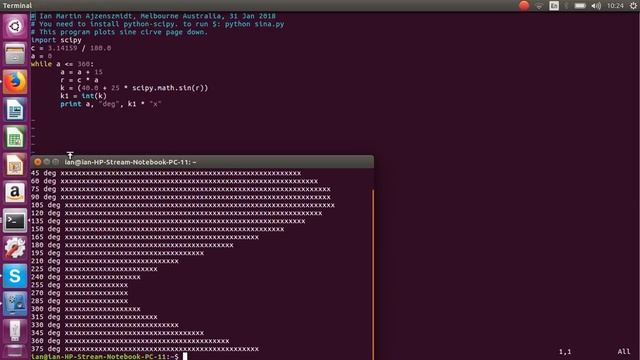This screenshot has height=360, width=640.
Task: Click the 'k1 = int(k)' line
Action: click(x=83, y=96)
